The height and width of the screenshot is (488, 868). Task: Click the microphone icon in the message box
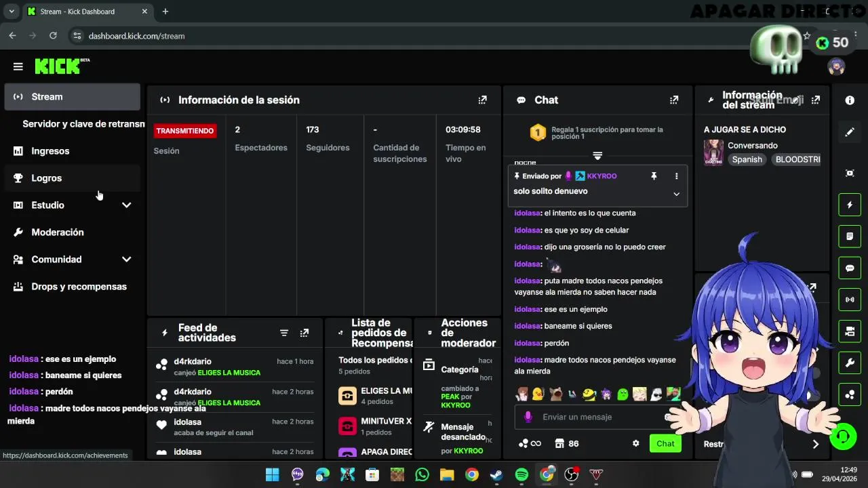pyautogui.click(x=528, y=417)
